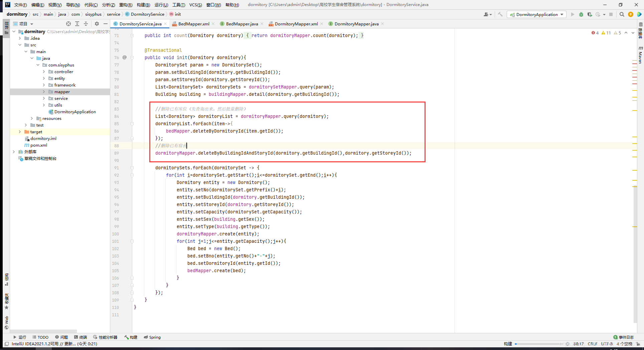Switch to BedMapper.xml tab
This screenshot has width=644, height=350.
pyautogui.click(x=193, y=24)
